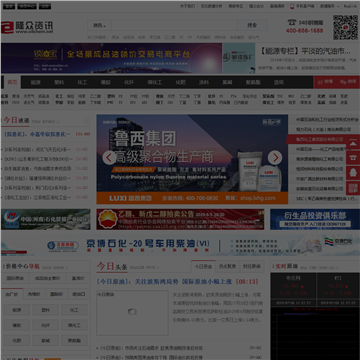Show the previous carousel slide
Viewport: 360px width, 360px height.
pyautogui.click(x=109, y=158)
